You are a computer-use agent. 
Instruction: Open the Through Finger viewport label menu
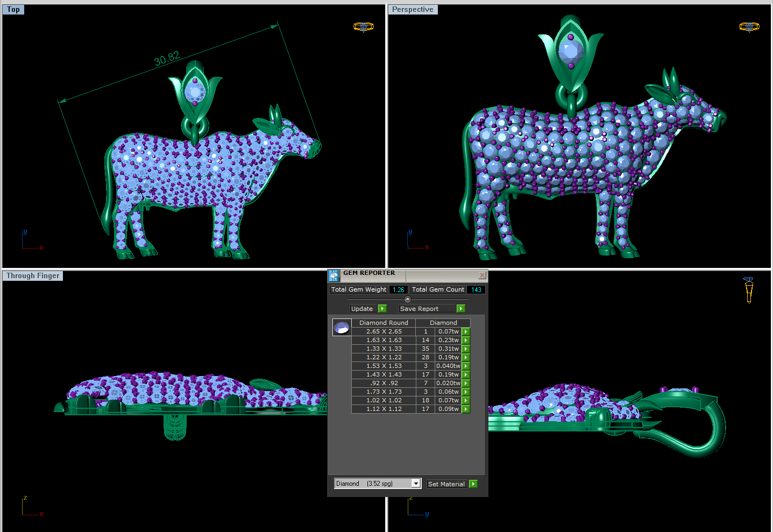click(x=33, y=276)
